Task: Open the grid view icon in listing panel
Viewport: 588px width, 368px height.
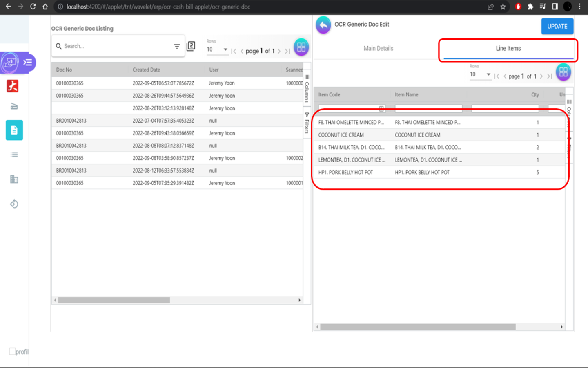Action: pos(301,47)
